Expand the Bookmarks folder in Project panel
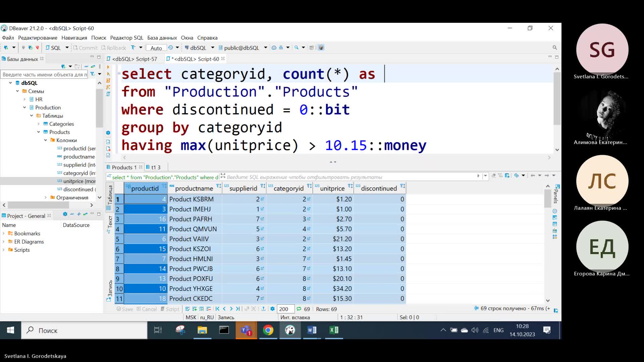The width and height of the screenshot is (644, 362). pyautogui.click(x=4, y=234)
